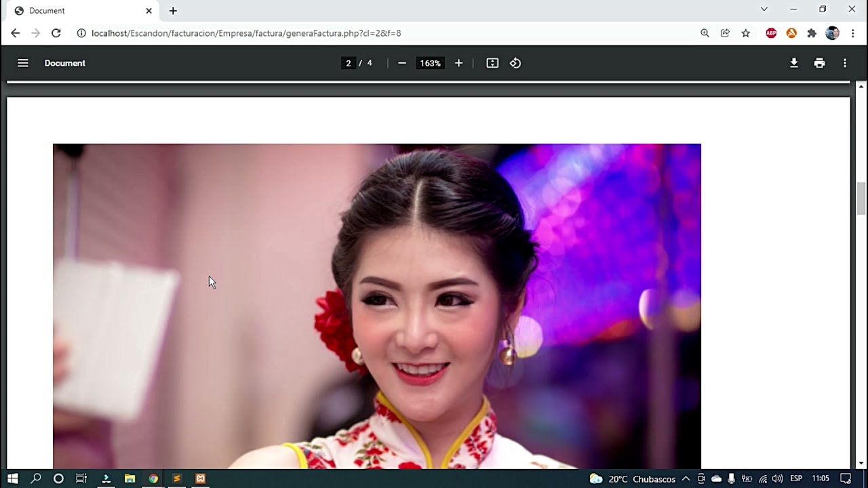Open Sublime Text from the taskbar
This screenshot has width=868, height=488.
(177, 479)
